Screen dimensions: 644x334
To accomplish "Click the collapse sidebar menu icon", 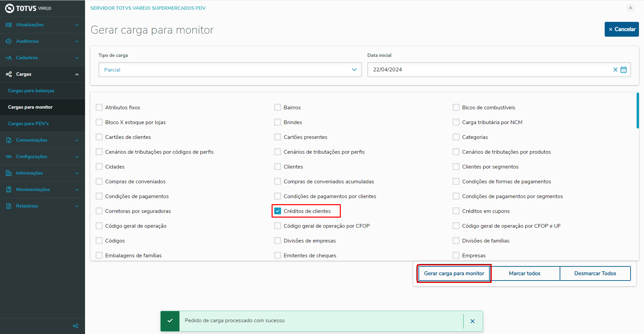I will pyautogui.click(x=76, y=326).
